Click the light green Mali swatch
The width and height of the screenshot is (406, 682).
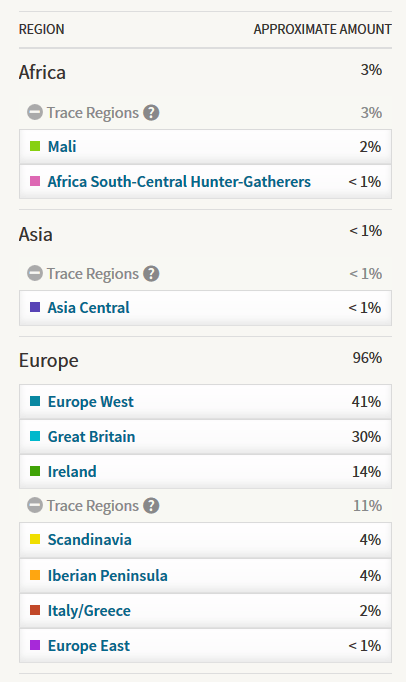coord(35,146)
